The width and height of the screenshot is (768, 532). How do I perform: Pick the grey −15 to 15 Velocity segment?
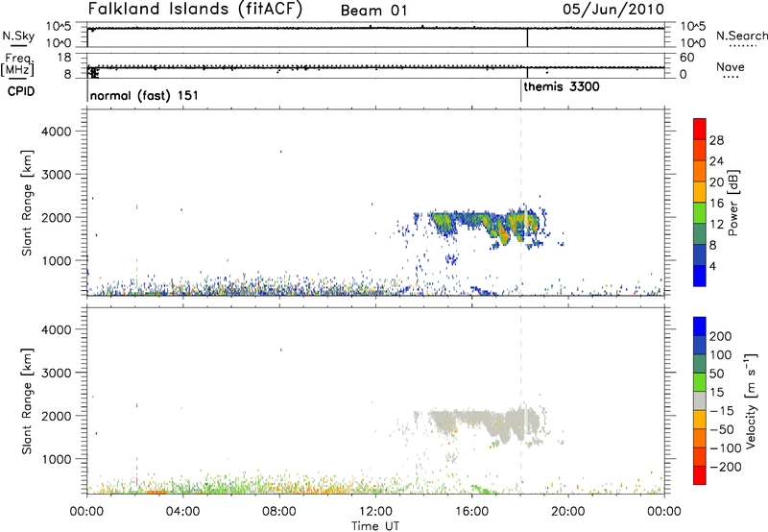coord(700,400)
